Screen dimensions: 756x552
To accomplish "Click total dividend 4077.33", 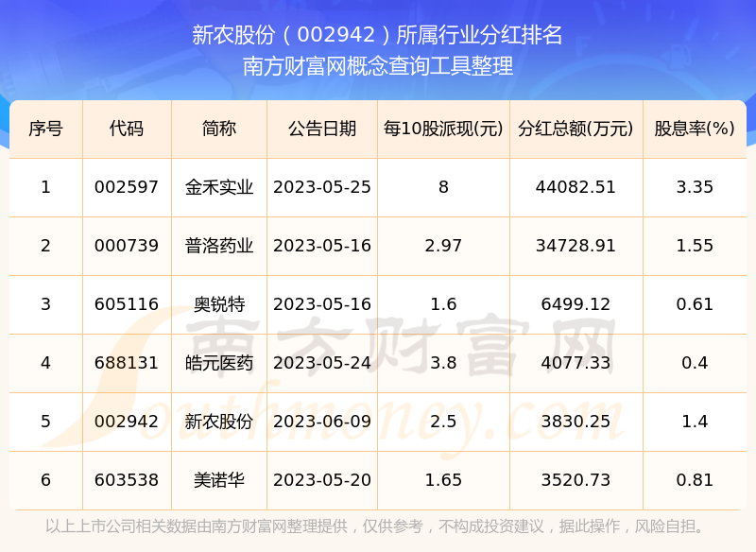I will click(576, 363).
